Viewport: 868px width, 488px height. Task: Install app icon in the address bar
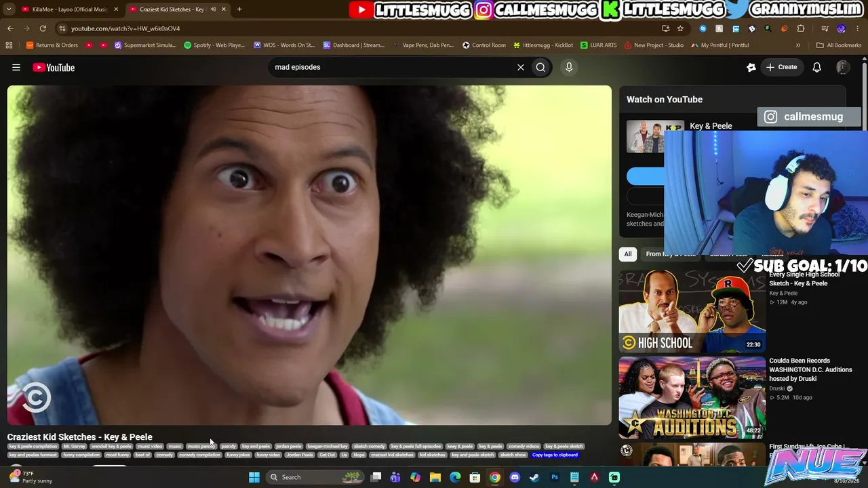tap(665, 28)
